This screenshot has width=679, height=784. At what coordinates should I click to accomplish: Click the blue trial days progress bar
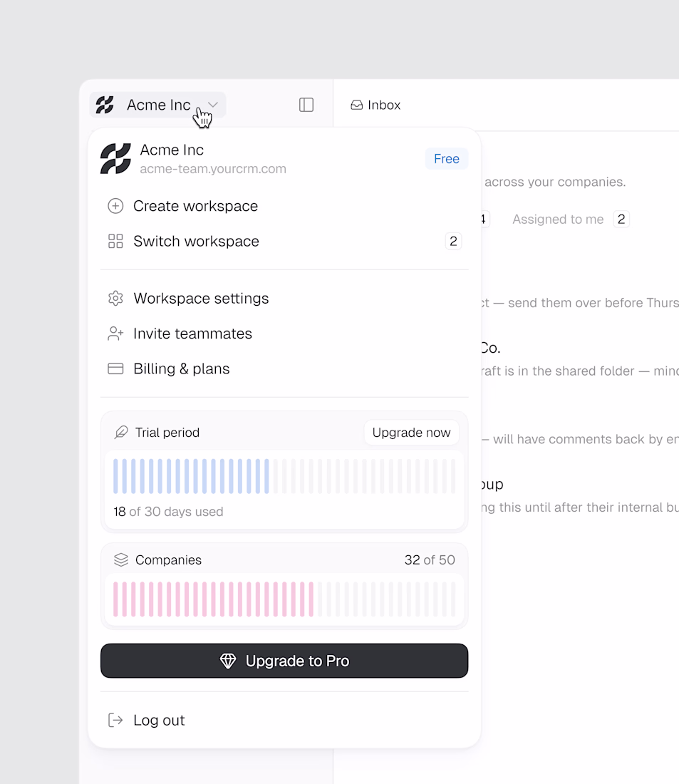coord(284,476)
